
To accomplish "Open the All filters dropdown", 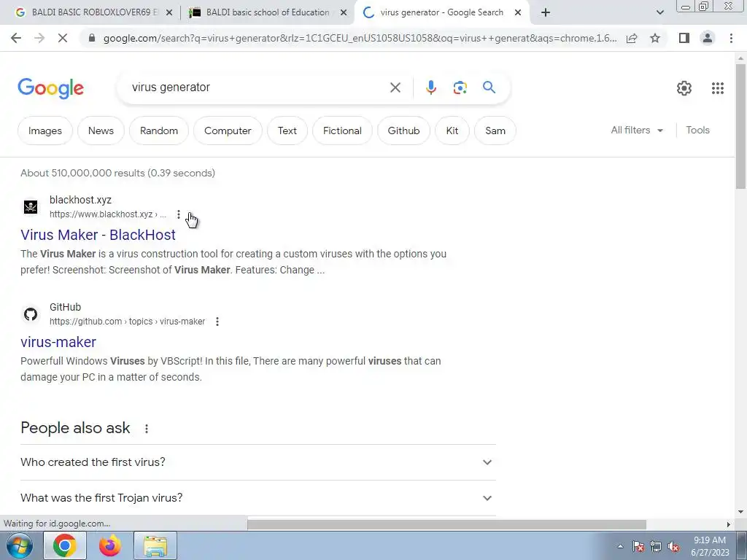I will coord(637,130).
